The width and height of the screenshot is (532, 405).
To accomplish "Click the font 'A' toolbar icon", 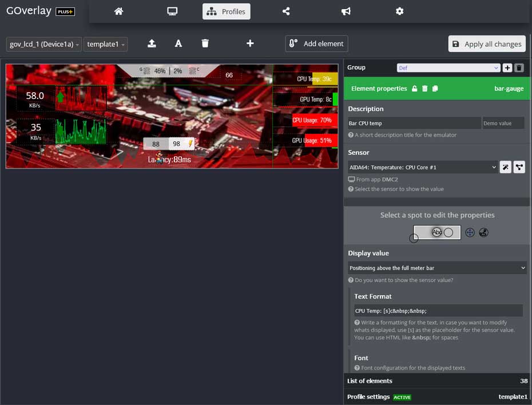I will point(178,43).
